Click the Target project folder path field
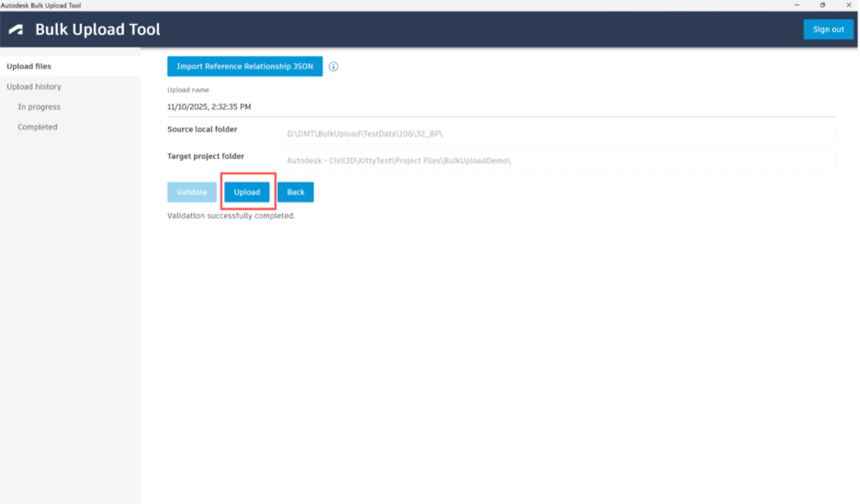Viewport: 860px width, 504px height. click(x=560, y=160)
